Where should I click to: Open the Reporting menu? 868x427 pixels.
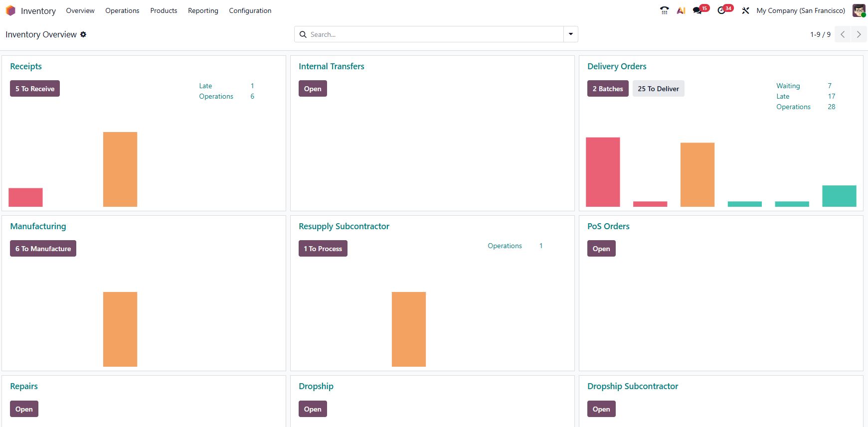(203, 10)
